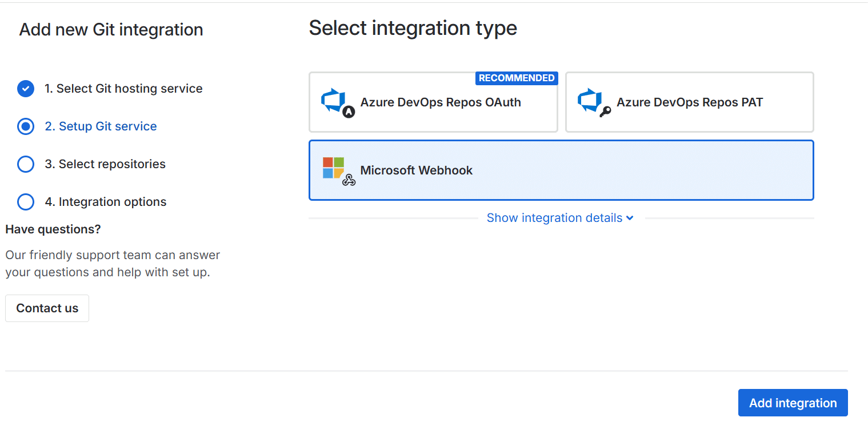Viewport: 868px width, 441px height.
Task: Click the Show integration details link text
Action: 554,218
